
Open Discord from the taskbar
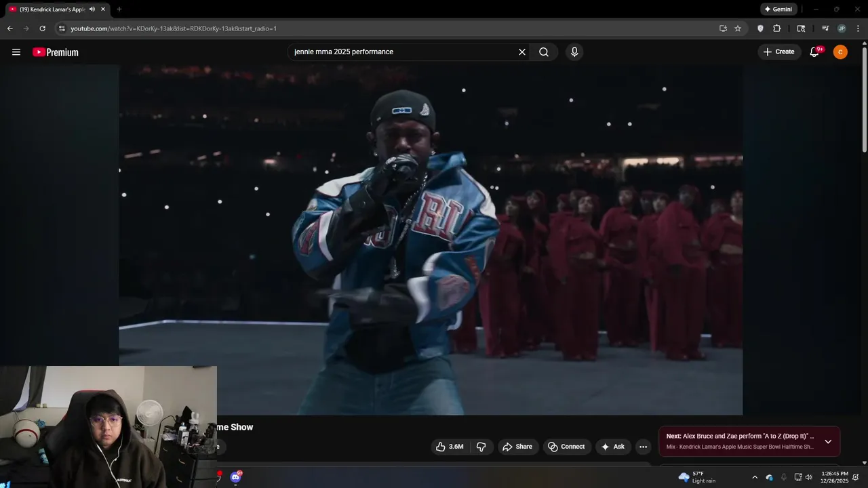click(x=235, y=477)
